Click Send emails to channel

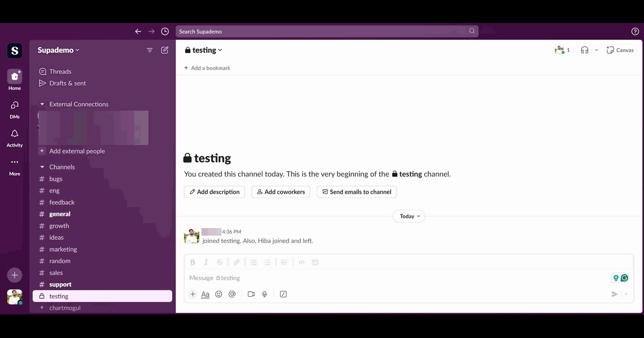[357, 192]
